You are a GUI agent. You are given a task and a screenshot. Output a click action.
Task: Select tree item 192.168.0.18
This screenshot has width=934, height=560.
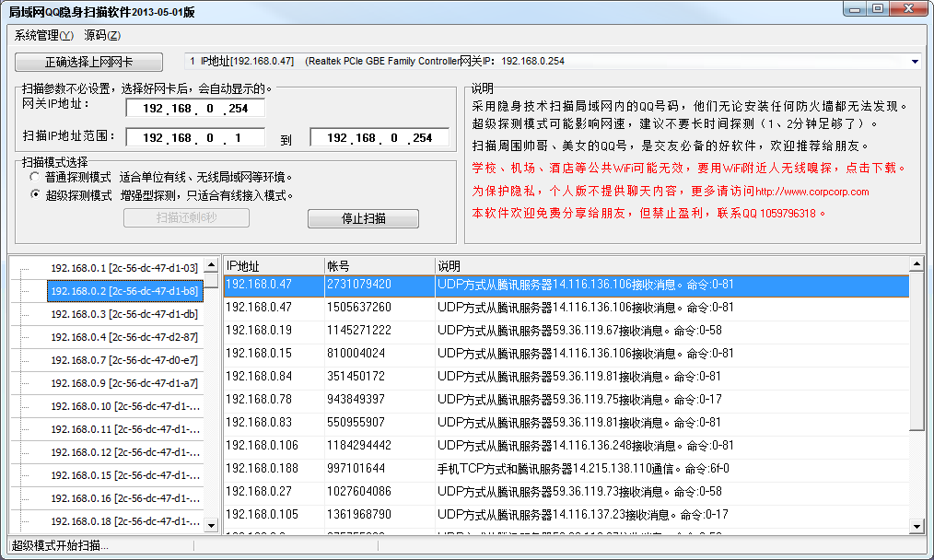click(x=125, y=521)
